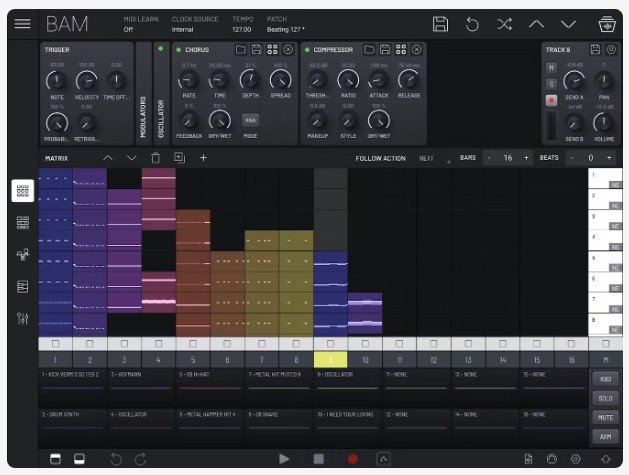Open audio file export icon
The height and width of the screenshot is (475, 629).
pos(529,459)
